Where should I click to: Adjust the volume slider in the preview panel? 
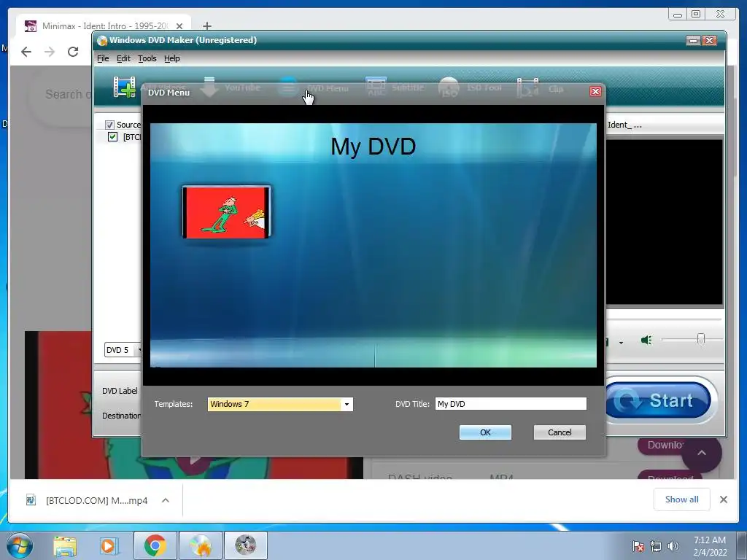coord(700,339)
